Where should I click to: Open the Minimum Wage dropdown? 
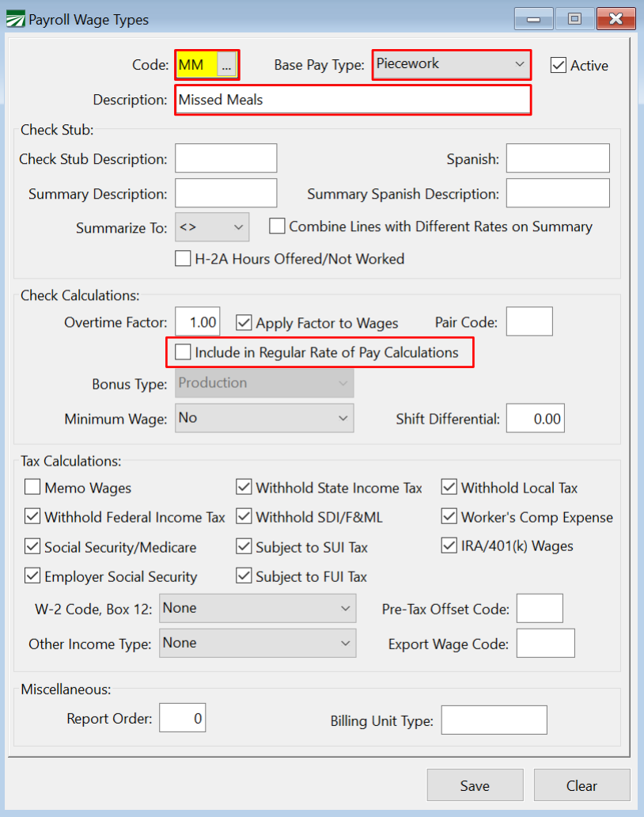pyautogui.click(x=264, y=418)
